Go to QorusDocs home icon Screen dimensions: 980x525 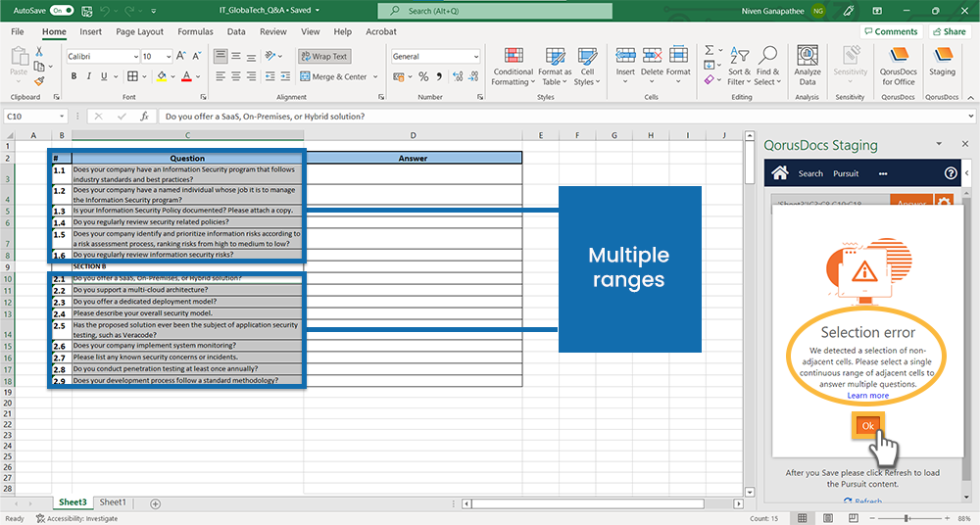(779, 173)
